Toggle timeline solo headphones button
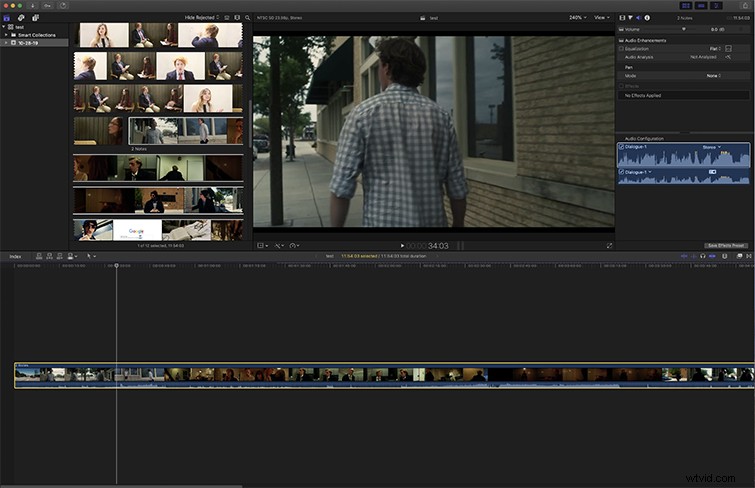755x488 pixels. [x=703, y=256]
